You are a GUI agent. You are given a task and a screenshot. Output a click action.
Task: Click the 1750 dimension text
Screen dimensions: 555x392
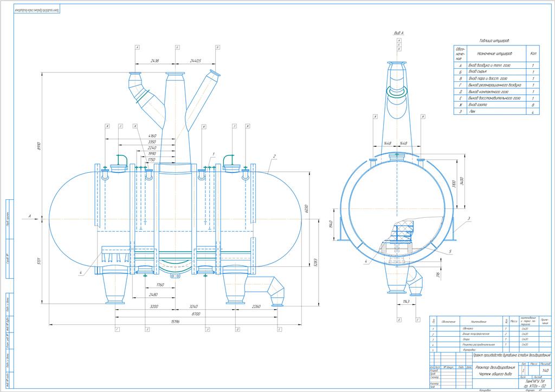tap(152, 160)
